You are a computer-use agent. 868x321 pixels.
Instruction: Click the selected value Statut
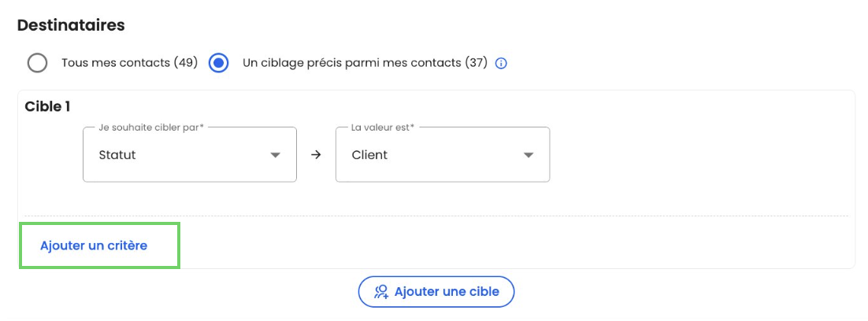tap(117, 155)
